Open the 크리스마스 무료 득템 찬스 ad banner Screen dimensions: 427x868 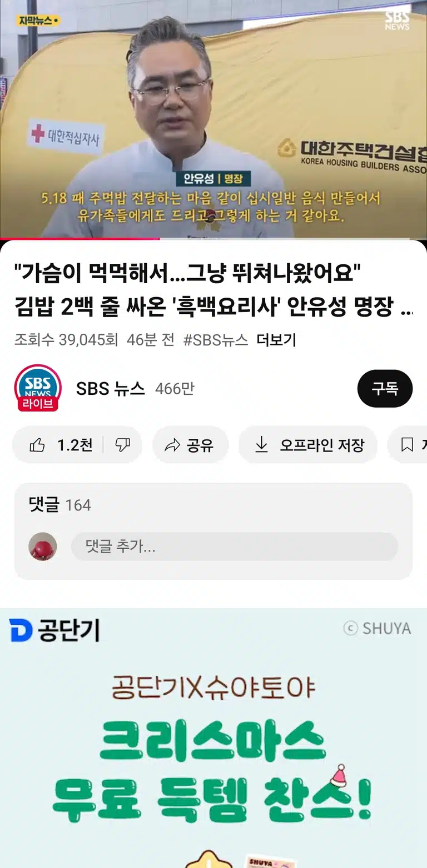pyautogui.click(x=213, y=738)
